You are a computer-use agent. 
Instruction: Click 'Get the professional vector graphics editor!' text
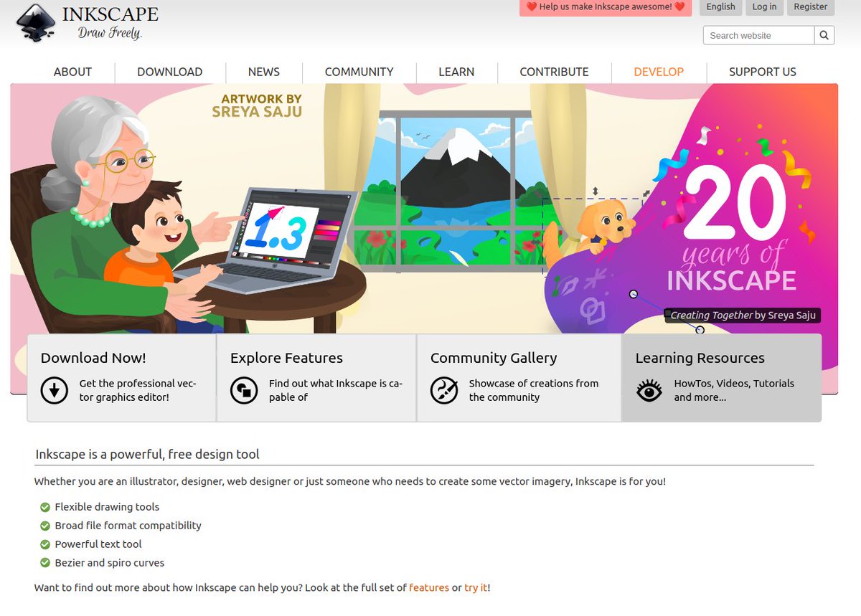[138, 390]
